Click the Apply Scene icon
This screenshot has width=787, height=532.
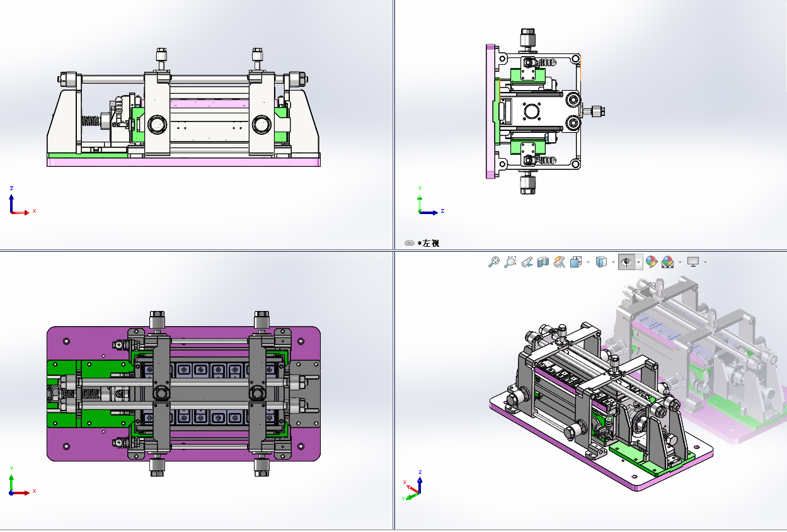pyautogui.click(x=668, y=262)
